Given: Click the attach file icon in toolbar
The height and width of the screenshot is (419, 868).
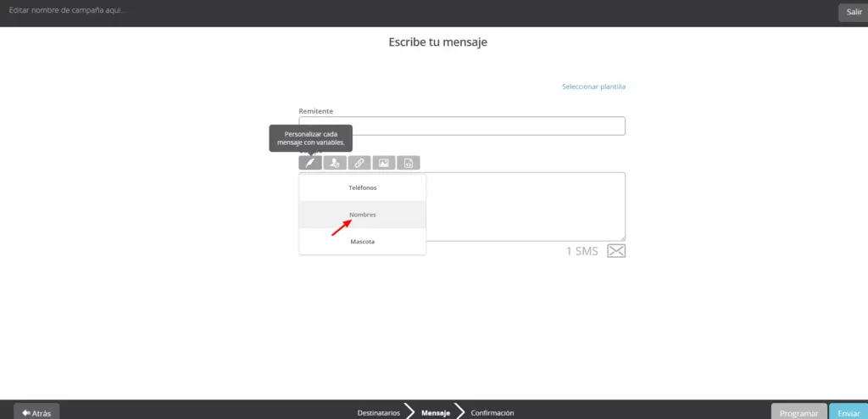Looking at the screenshot, I should click(409, 163).
